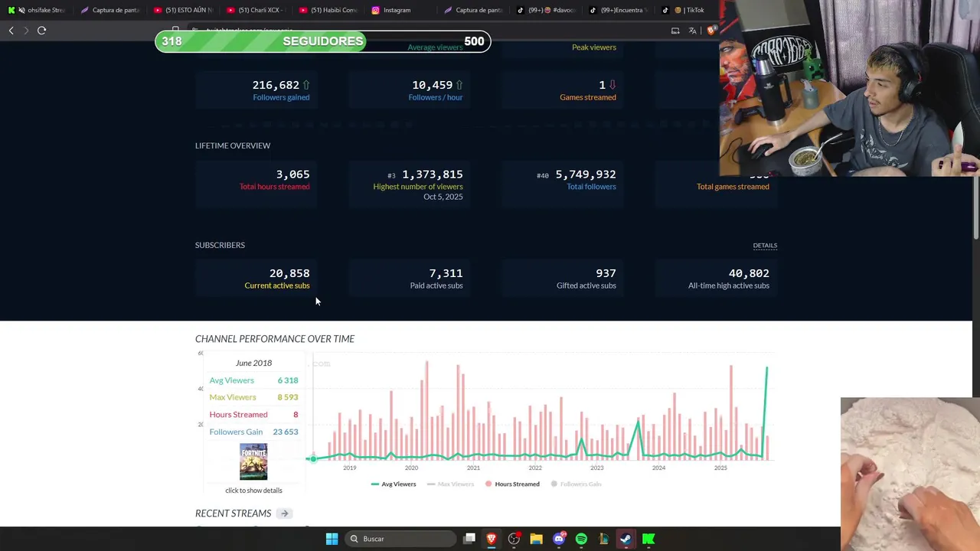Switch to the ohsifake Kick stream tab
980x551 pixels.
(x=37, y=10)
